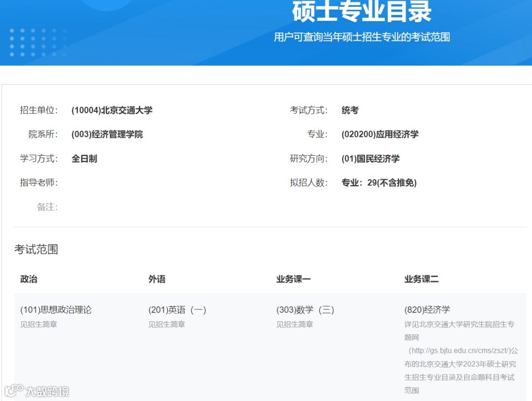Click the column header 政治
The image size is (532, 401).
coord(29,279)
